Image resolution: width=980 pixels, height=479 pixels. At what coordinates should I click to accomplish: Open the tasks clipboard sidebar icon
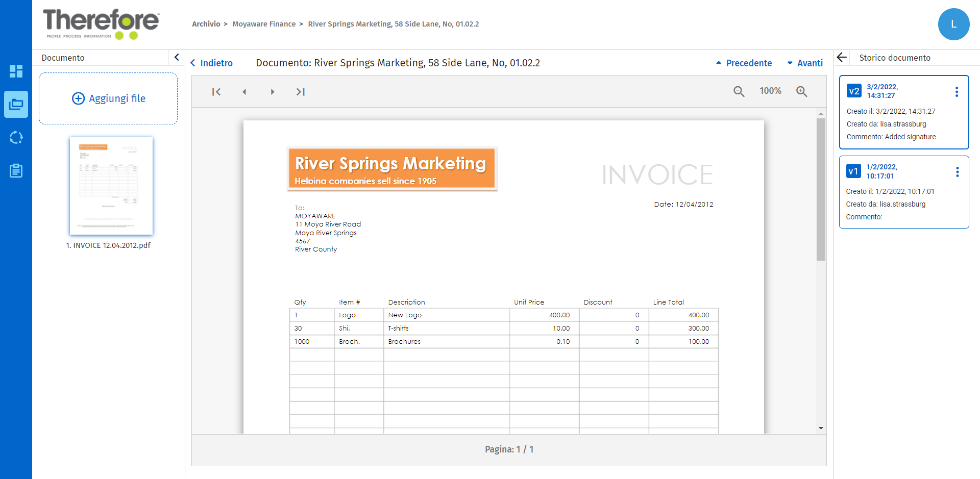(x=16, y=170)
